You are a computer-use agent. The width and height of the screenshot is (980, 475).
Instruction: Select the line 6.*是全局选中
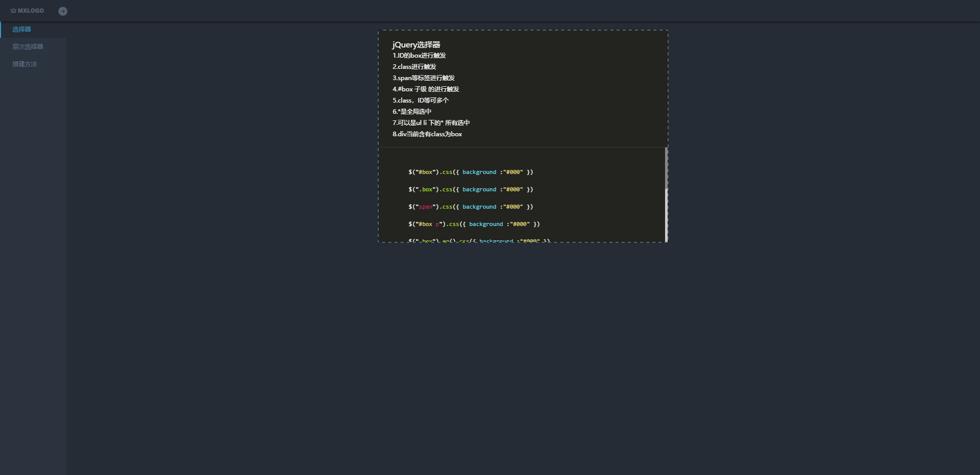(x=412, y=112)
